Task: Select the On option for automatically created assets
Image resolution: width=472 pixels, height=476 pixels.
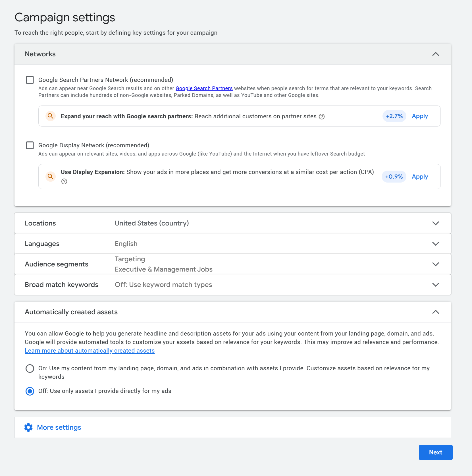Action: coord(30,369)
